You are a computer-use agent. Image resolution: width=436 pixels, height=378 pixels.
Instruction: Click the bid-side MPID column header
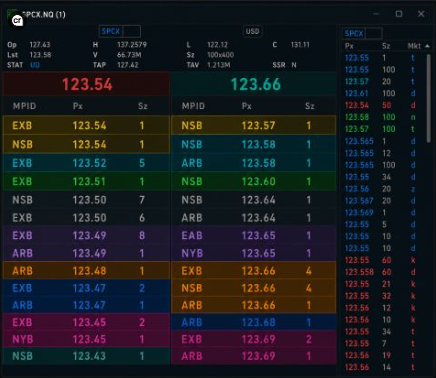[24, 106]
